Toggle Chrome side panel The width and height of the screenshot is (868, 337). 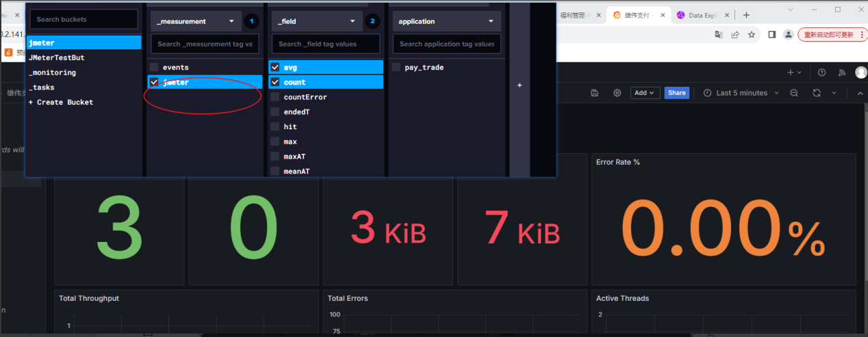[771, 34]
